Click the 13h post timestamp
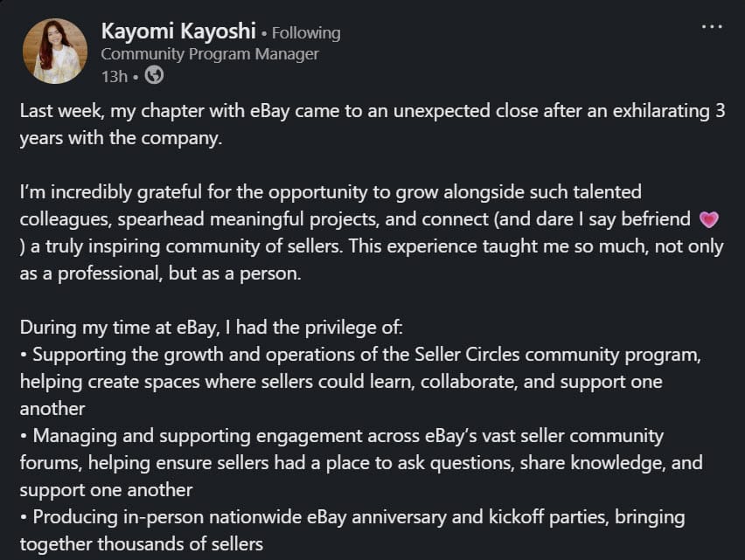 [114, 77]
